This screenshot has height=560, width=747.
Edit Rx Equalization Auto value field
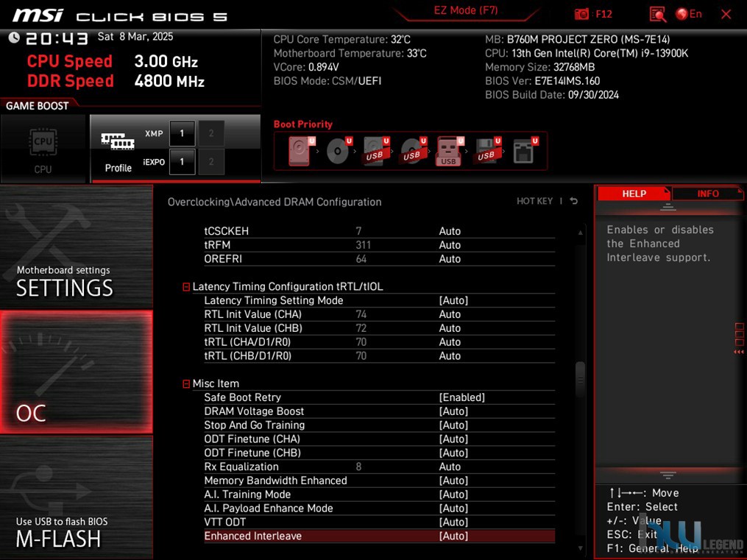tap(450, 467)
